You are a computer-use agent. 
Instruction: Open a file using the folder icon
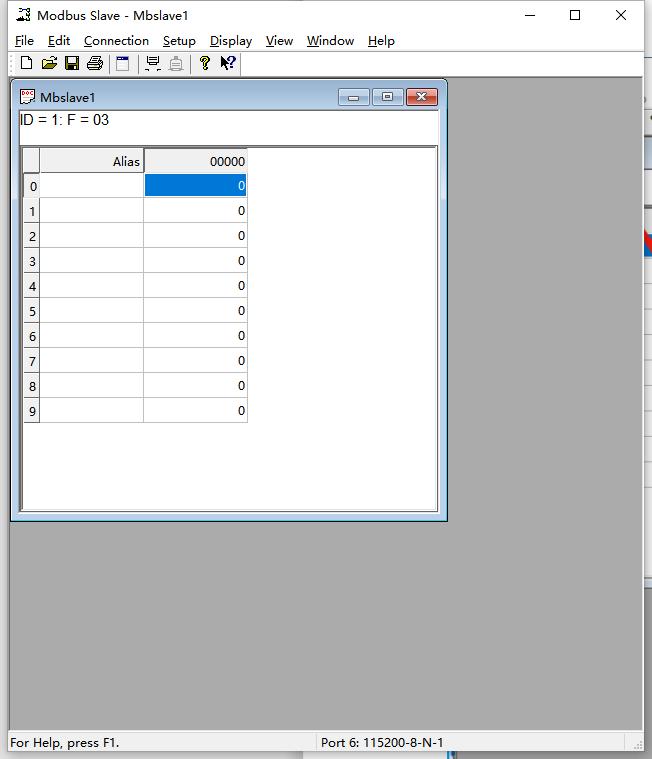tap(49, 63)
